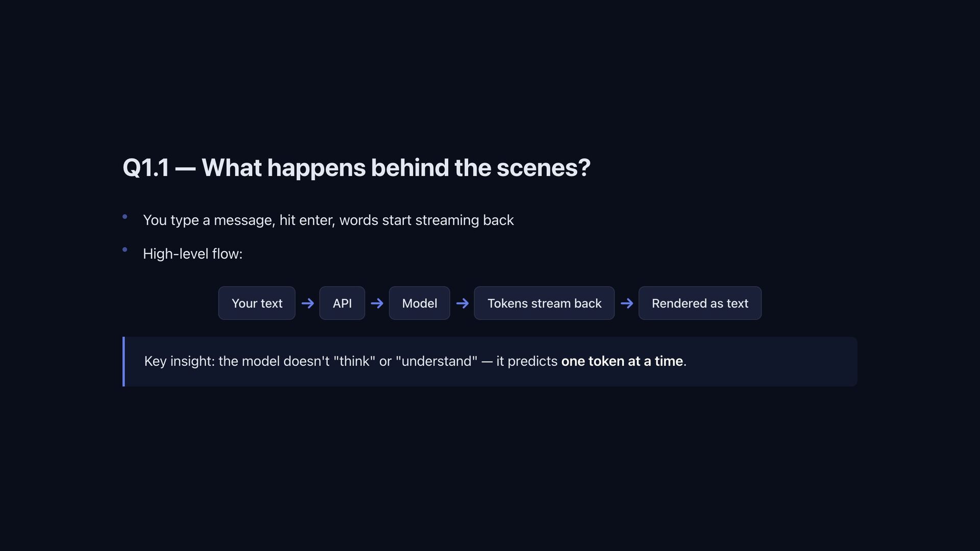This screenshot has height=551, width=980.
Task: Click the arrow between Your text and API
Action: pos(307,304)
